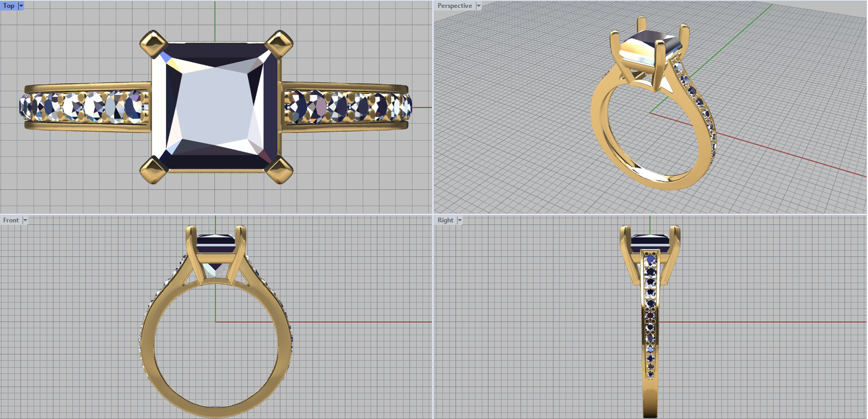Screen dimensions: 868x419
Task: Select the Right viewport title label
Action: coord(445,220)
